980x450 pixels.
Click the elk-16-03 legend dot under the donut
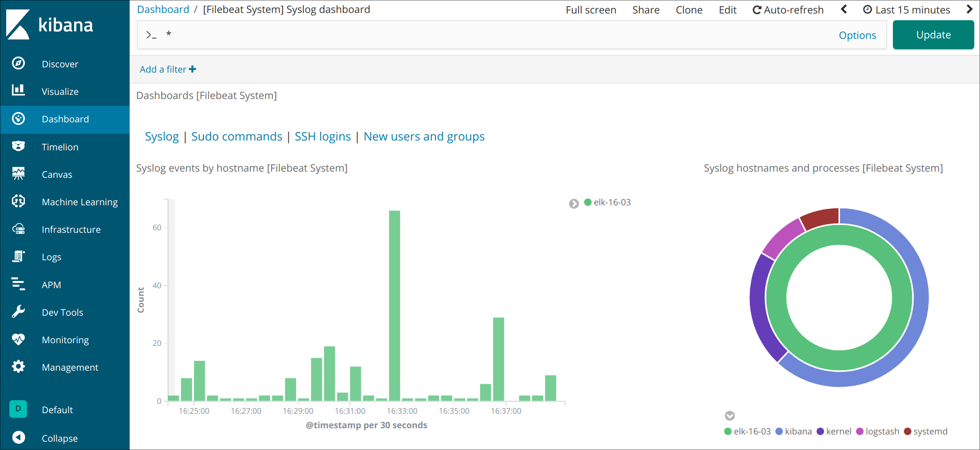tap(728, 431)
